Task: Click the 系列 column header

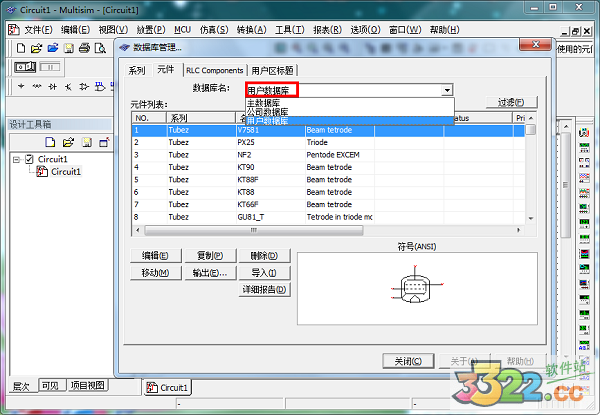Action: click(x=201, y=118)
